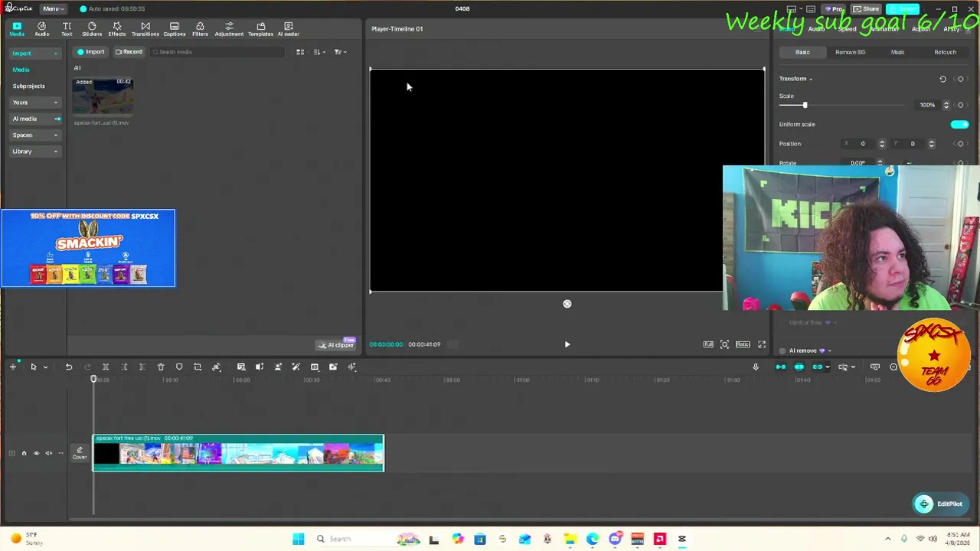
Task: Click the Search media field
Action: pyautogui.click(x=218, y=52)
